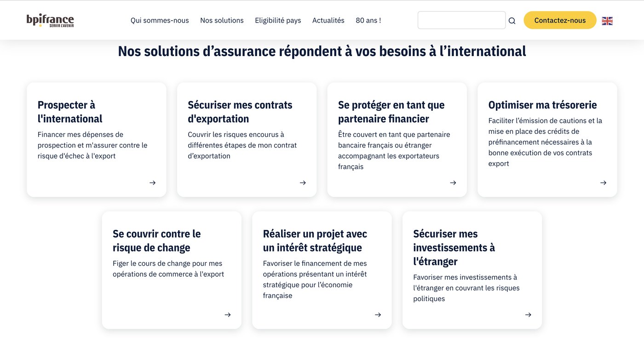Click arrow on Se couvrir contre le risque de change card
The width and height of the screenshot is (644, 348).
click(228, 315)
